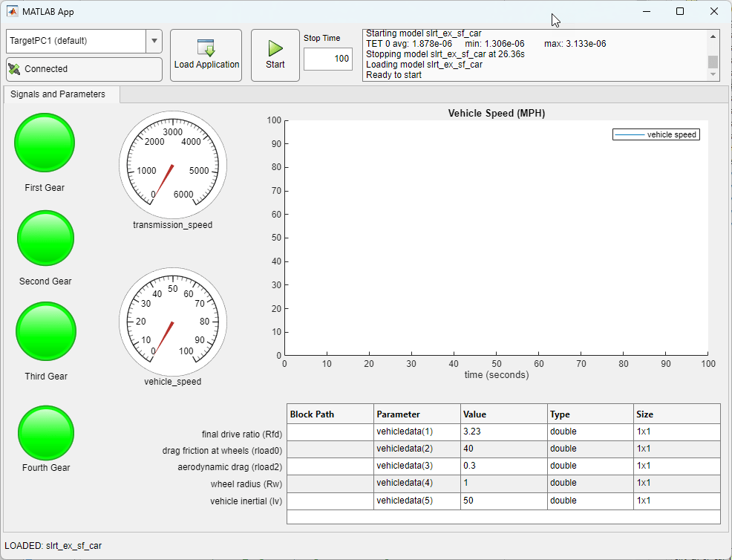The height and width of the screenshot is (560, 732).
Task: Click the Connected status plug icon
Action: tap(15, 69)
